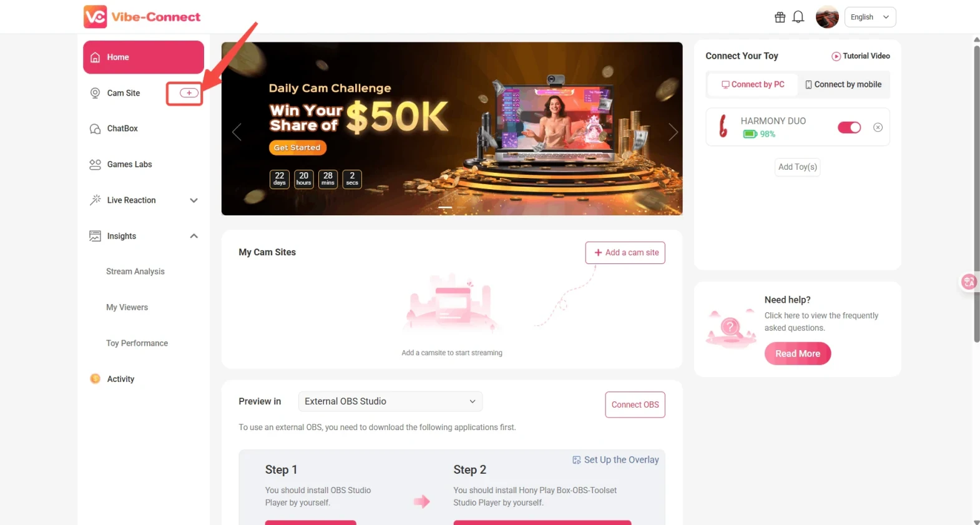Click the Connect OBS button
This screenshot has height=525, width=980.
pos(635,405)
